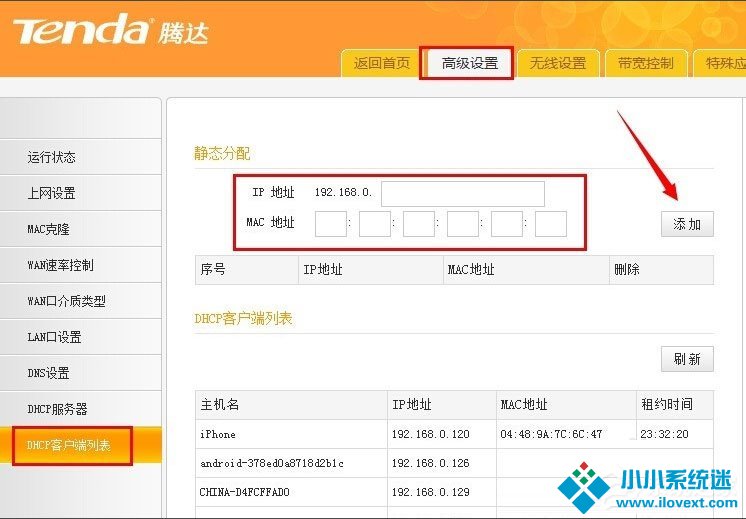Click the 静态分配 section heading
Screen dimensions: 746x519
click(x=222, y=154)
